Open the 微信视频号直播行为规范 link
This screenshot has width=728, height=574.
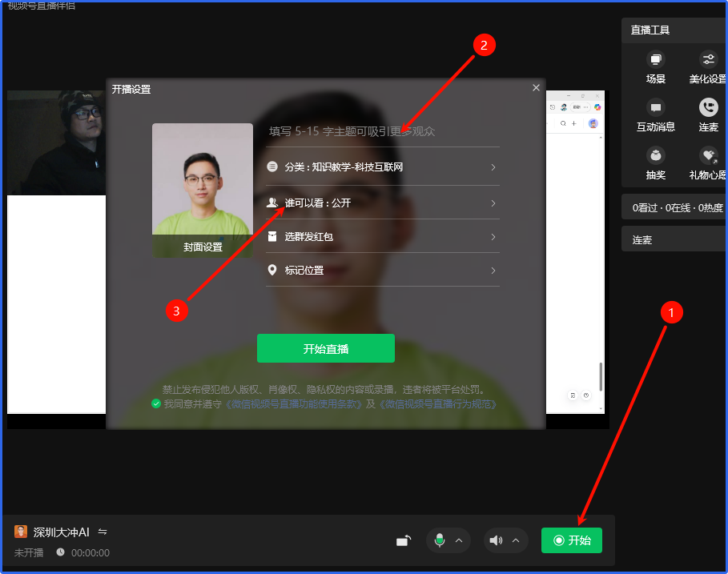pos(437,404)
